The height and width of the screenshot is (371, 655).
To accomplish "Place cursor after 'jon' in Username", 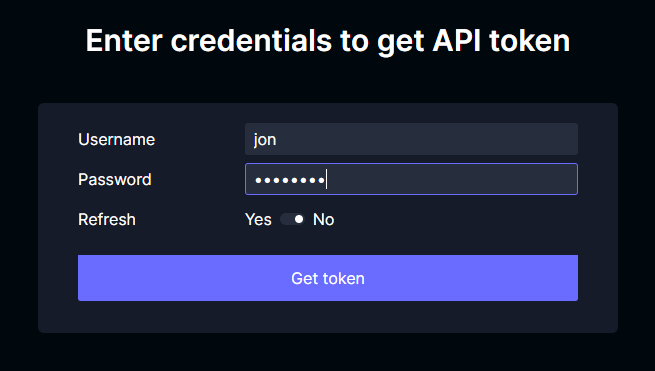I will pyautogui.click(x=277, y=140).
